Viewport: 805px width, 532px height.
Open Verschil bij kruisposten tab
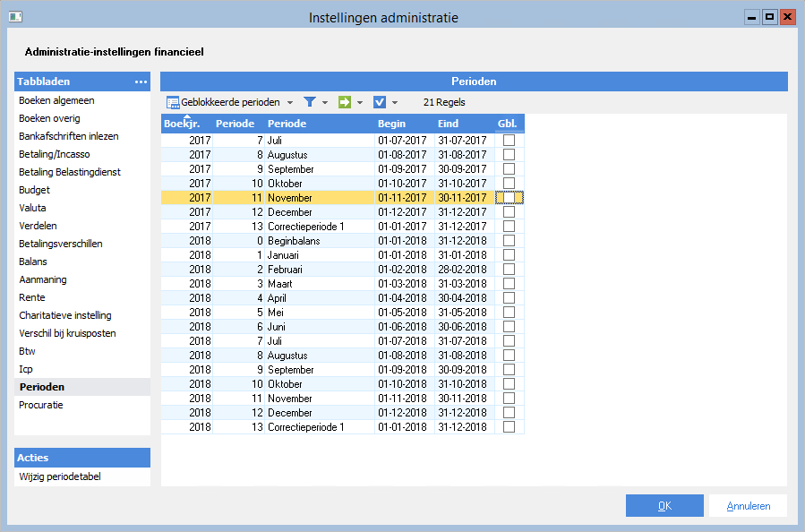[x=67, y=334]
